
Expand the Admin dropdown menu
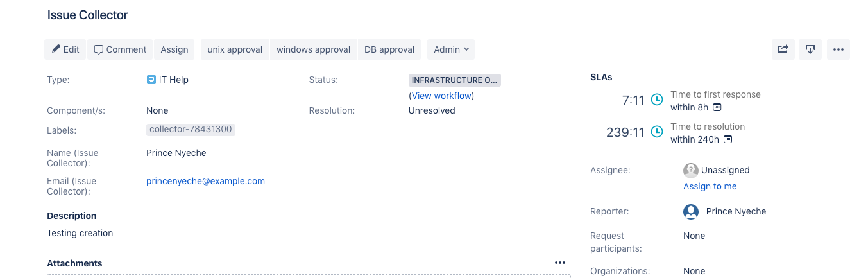[x=451, y=49]
